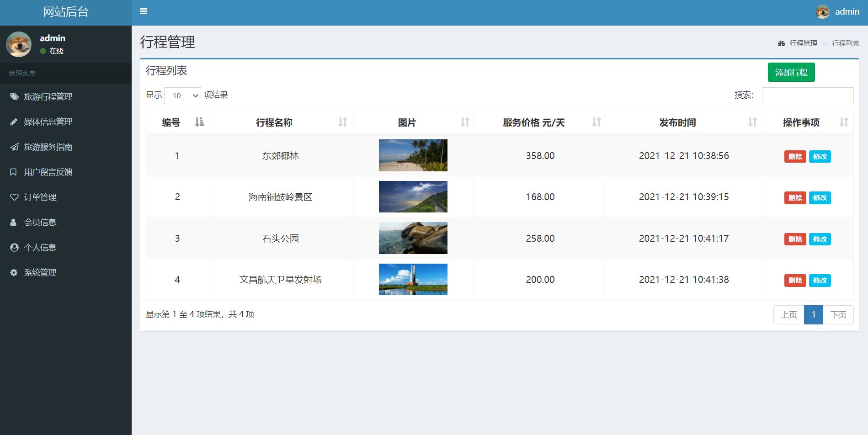Viewport: 868px width, 435px height.
Task: Click the 行程管理 breadcrumb link
Action: [x=803, y=43]
